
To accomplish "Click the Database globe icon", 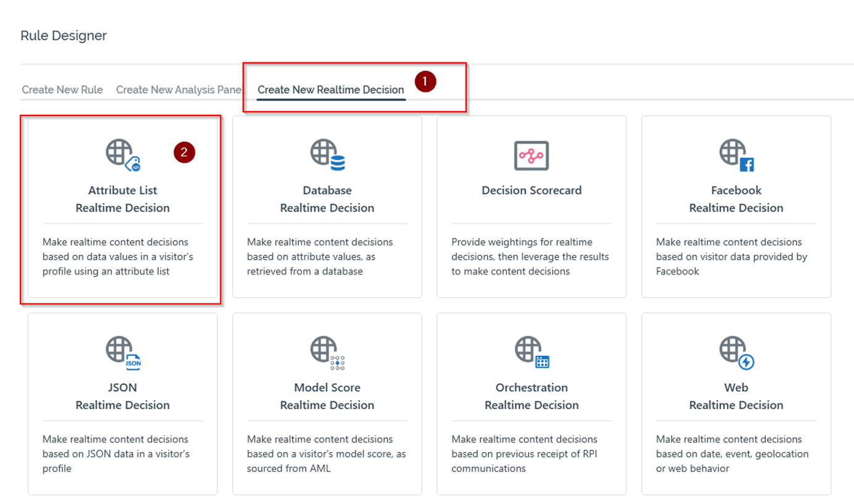I will point(327,155).
